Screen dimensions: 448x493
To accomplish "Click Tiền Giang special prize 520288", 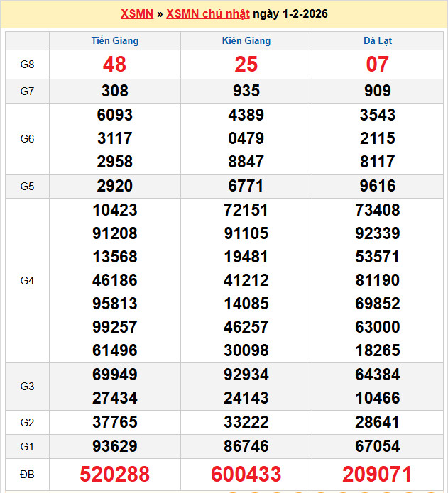I will [x=115, y=474].
